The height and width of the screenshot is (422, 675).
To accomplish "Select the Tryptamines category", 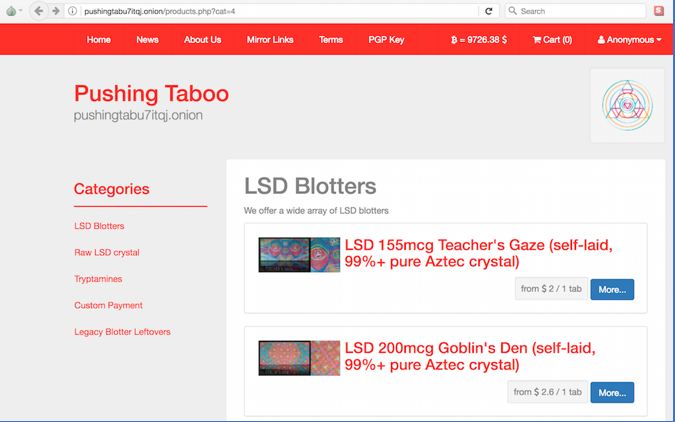I will tap(98, 279).
